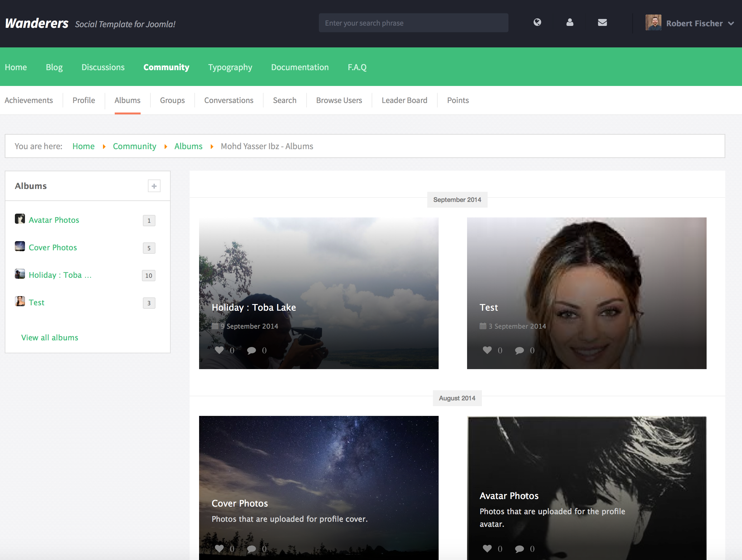Select the Albums tab

point(127,100)
